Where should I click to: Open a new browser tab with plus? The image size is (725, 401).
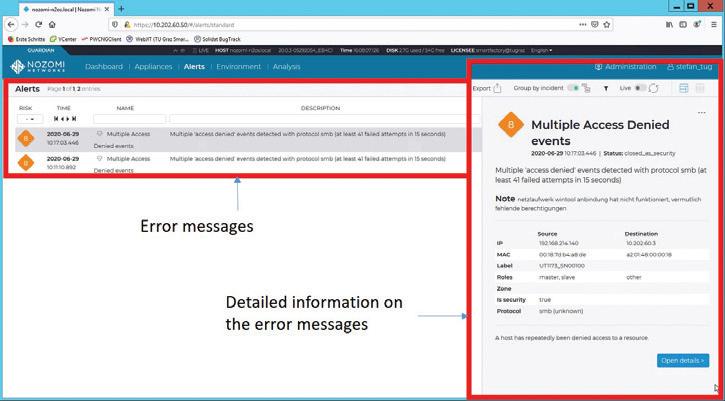click(121, 9)
